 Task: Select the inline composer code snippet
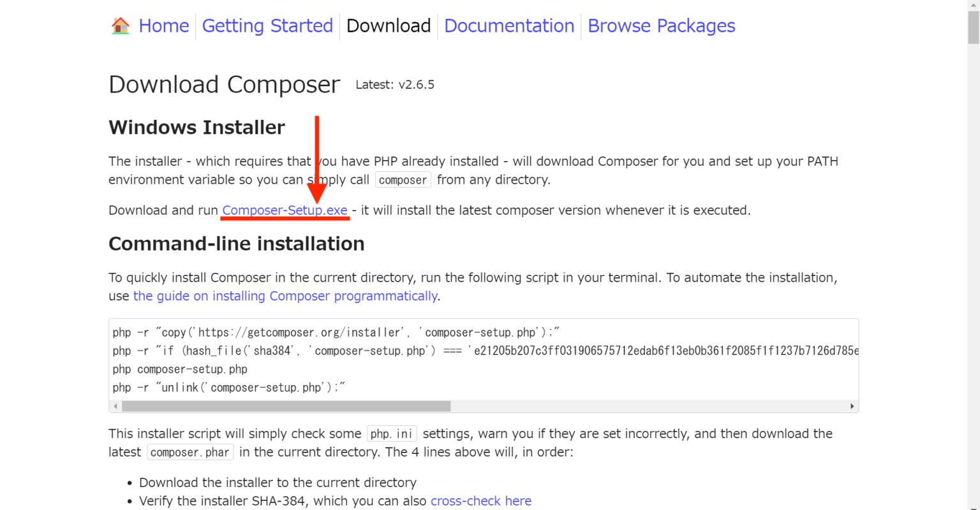403,180
